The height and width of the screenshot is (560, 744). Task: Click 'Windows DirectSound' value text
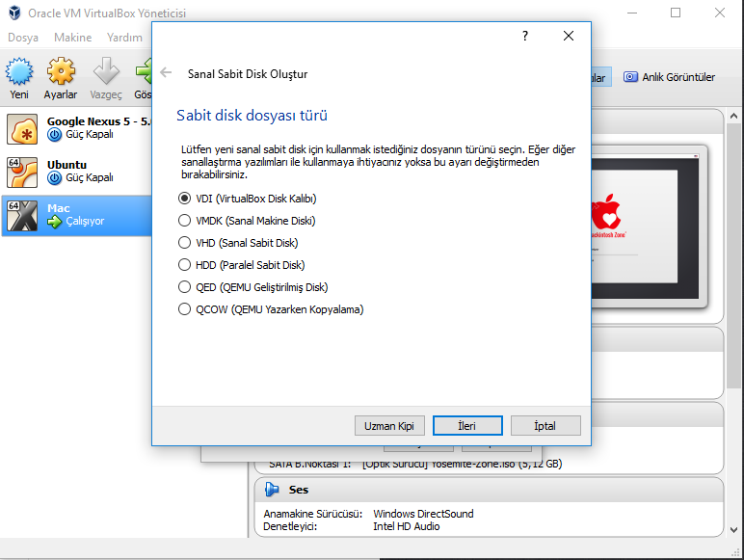click(x=423, y=514)
